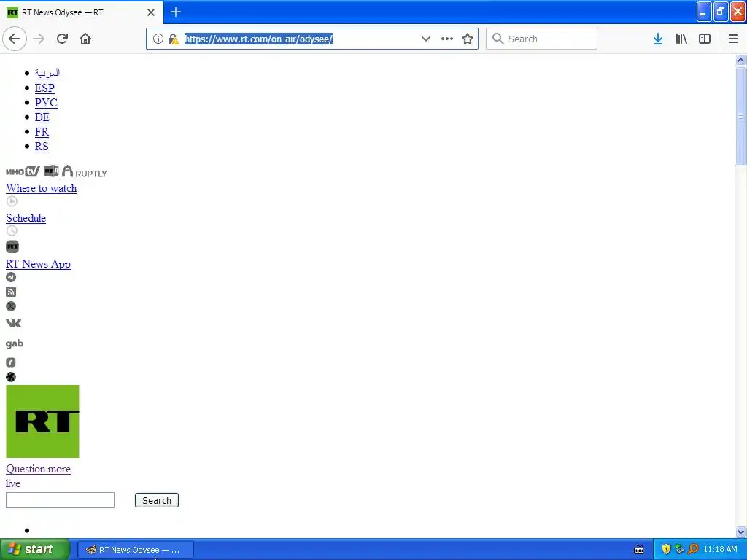Open the Rumble icon
The width and height of the screenshot is (747, 560).
11,362
